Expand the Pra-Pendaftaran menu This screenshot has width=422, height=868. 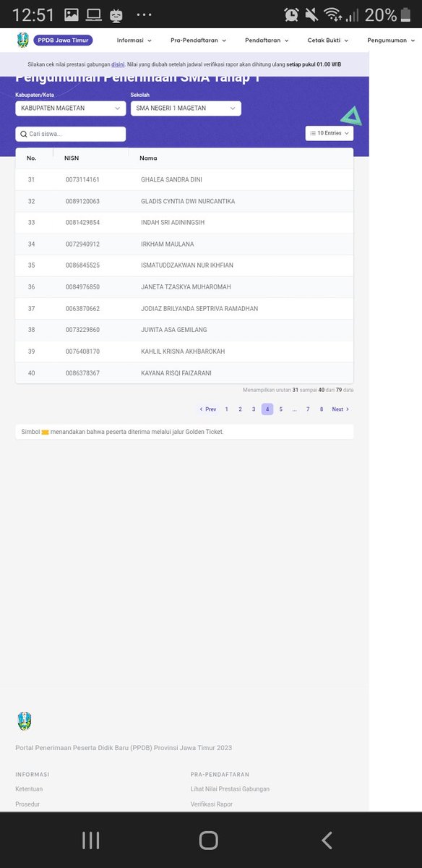click(199, 41)
